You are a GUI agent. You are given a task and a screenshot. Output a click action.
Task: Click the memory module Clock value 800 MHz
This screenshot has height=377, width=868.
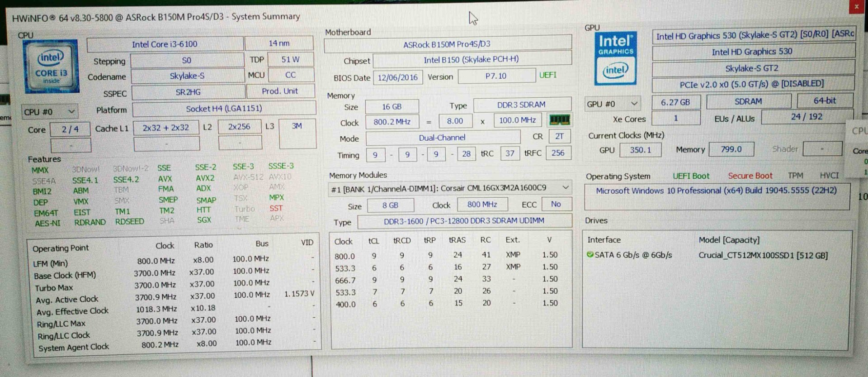[482, 205]
